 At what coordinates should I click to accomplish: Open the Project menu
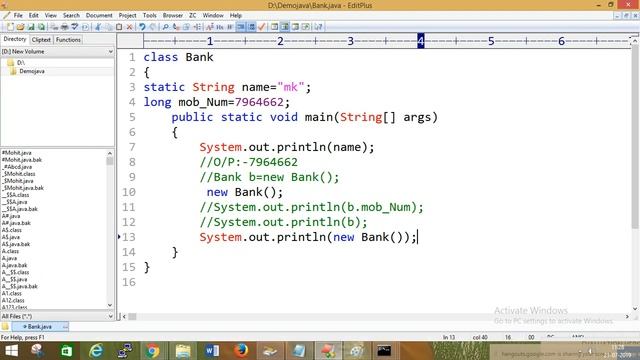coord(127,16)
